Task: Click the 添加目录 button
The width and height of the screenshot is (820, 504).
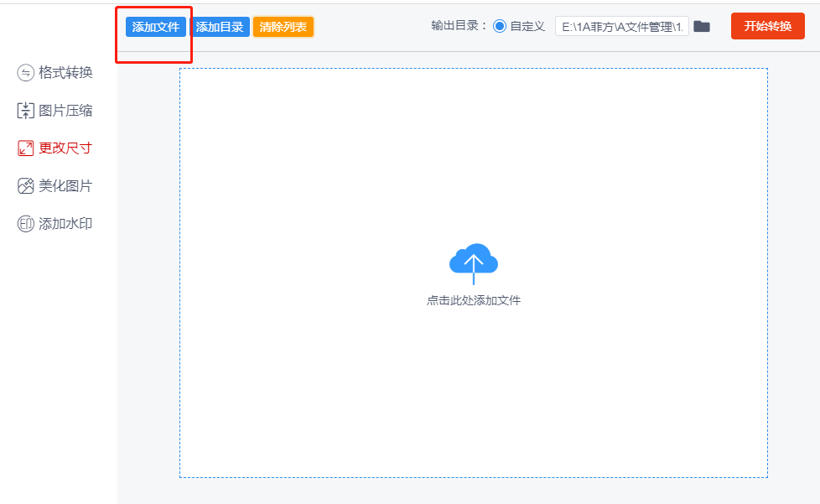Action: point(220,27)
